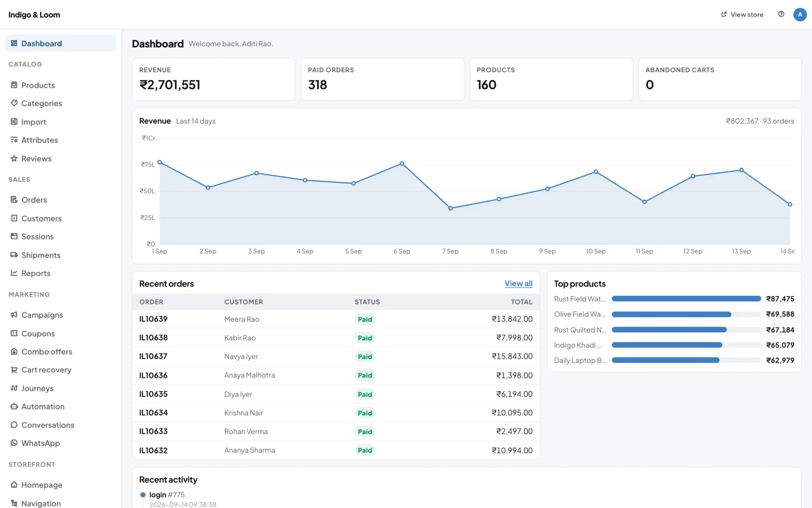Click the Orders receipt icon
This screenshot has height=508, width=812.
tap(14, 200)
